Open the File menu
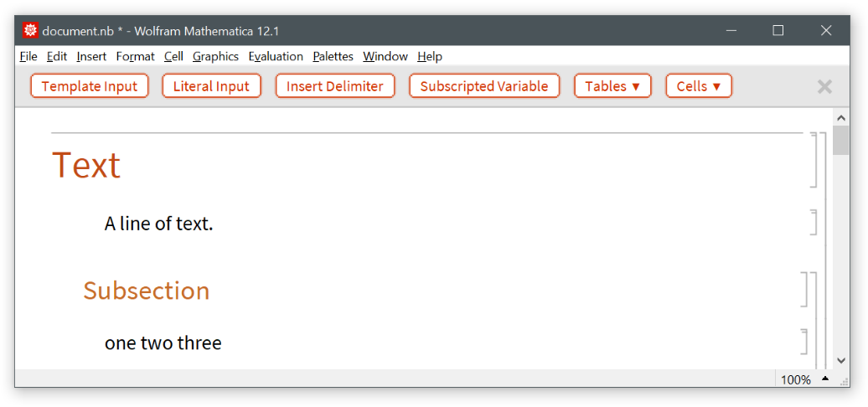Screen dimensions: 868x407 [x=28, y=56]
